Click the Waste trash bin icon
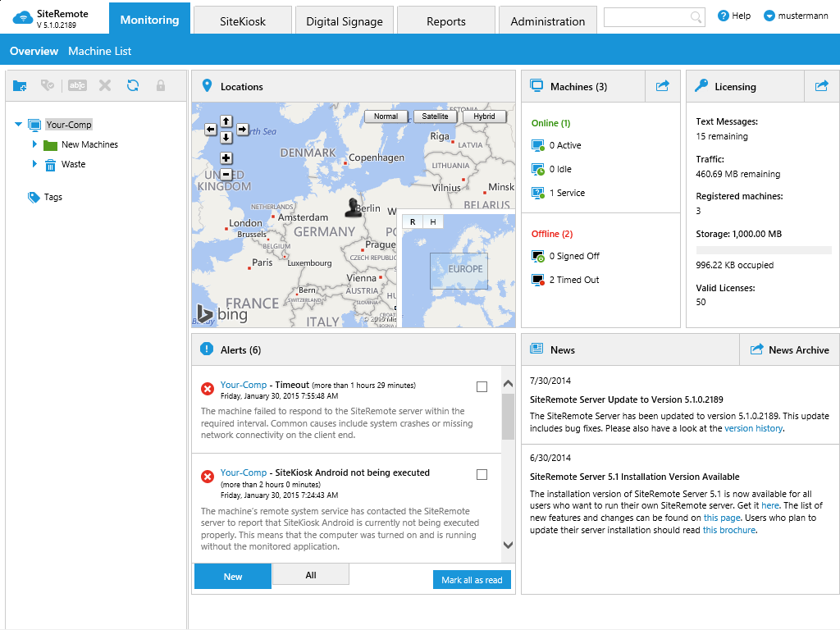Screen dimensions: 840x630 click(x=50, y=165)
